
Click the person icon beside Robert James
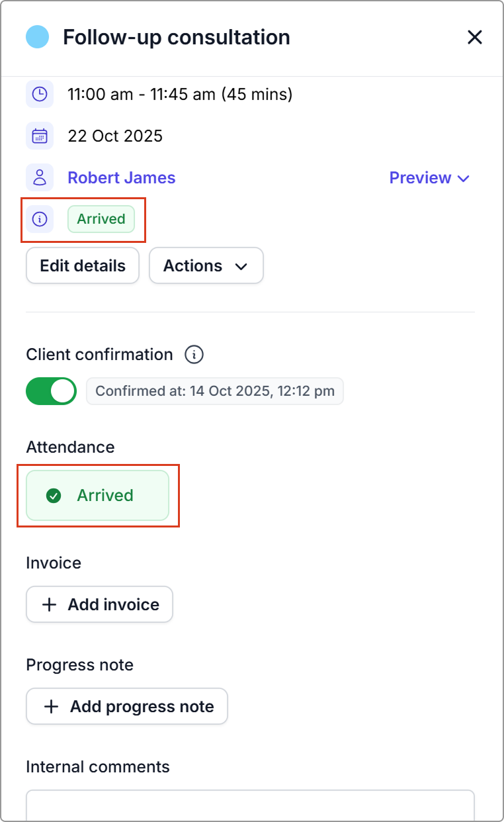click(x=40, y=177)
